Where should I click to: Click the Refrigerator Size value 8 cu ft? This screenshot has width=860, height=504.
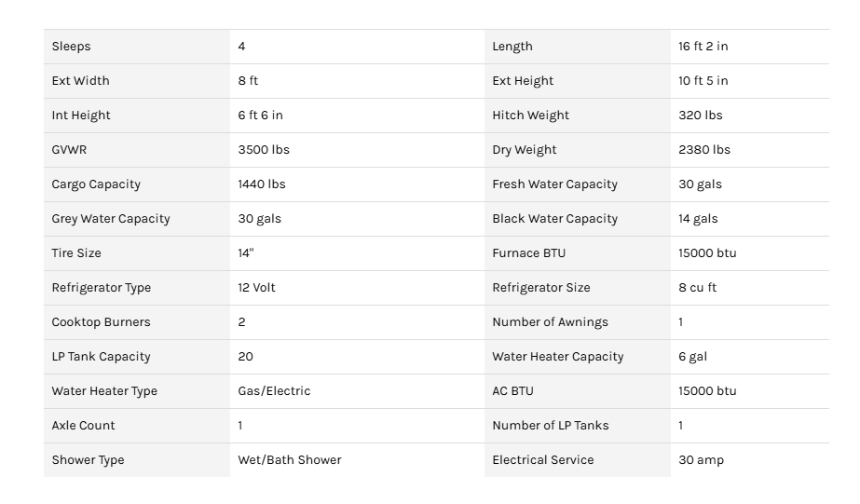tap(698, 288)
